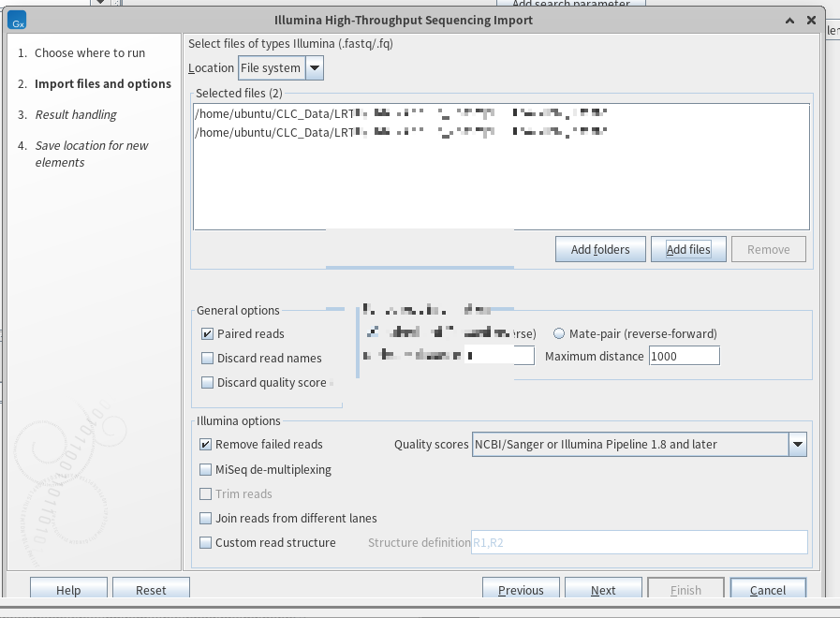Click the Trim reads checkbox
Image resolution: width=840 pixels, height=618 pixels.
pyautogui.click(x=205, y=493)
